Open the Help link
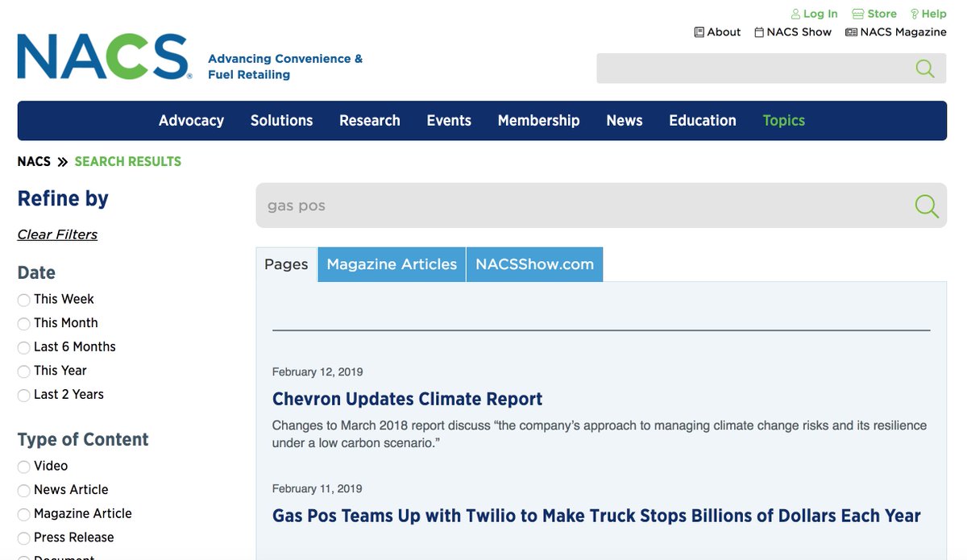 coord(934,14)
